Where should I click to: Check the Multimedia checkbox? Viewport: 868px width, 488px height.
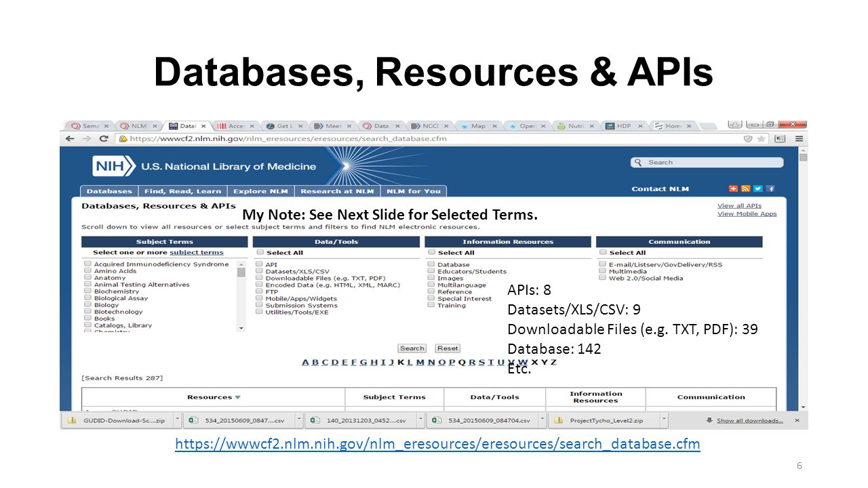[x=602, y=271]
